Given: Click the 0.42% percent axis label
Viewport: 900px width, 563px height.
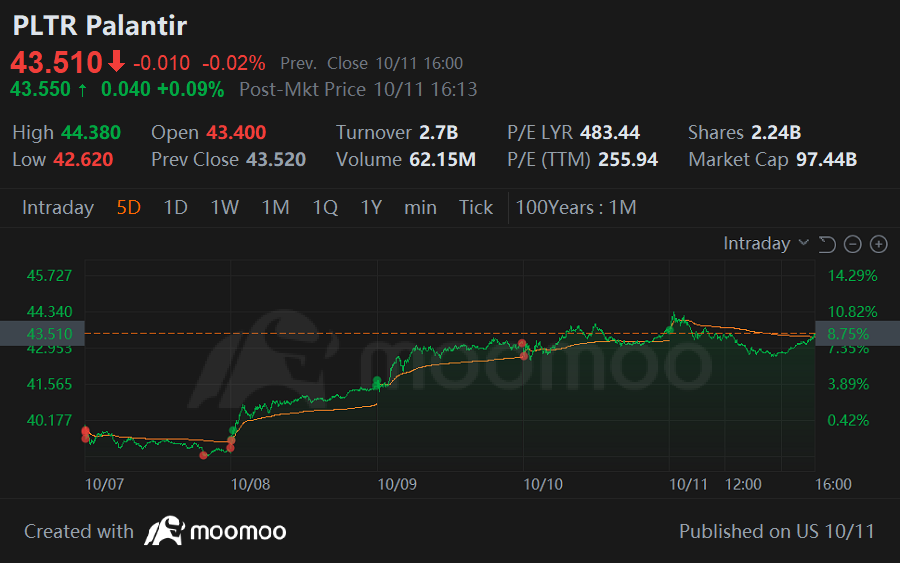Looking at the screenshot, I should [848, 420].
